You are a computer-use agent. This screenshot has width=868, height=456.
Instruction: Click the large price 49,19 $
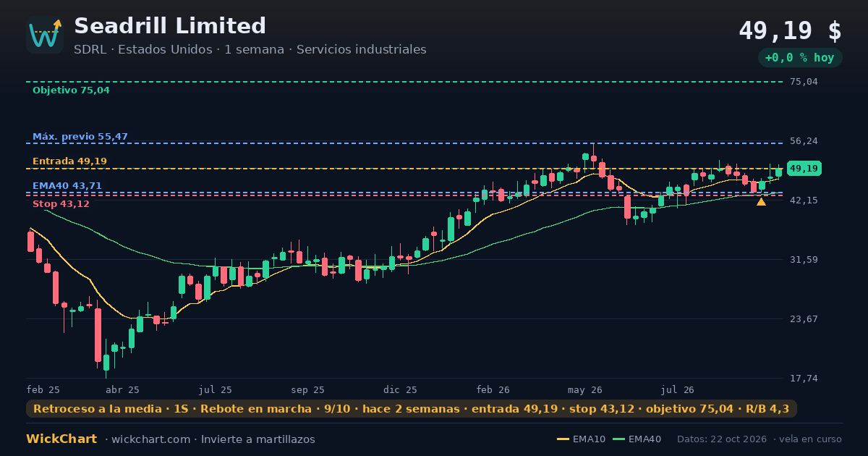pyautogui.click(x=790, y=30)
